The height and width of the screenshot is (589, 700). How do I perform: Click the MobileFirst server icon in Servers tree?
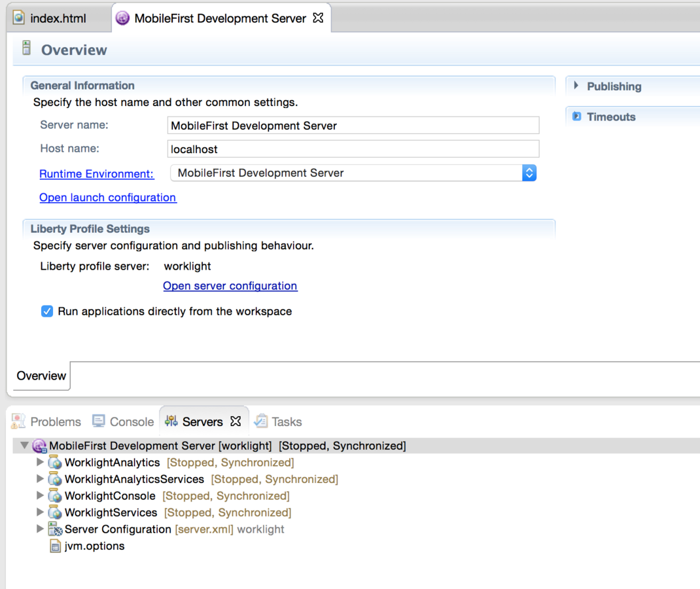[40, 446]
